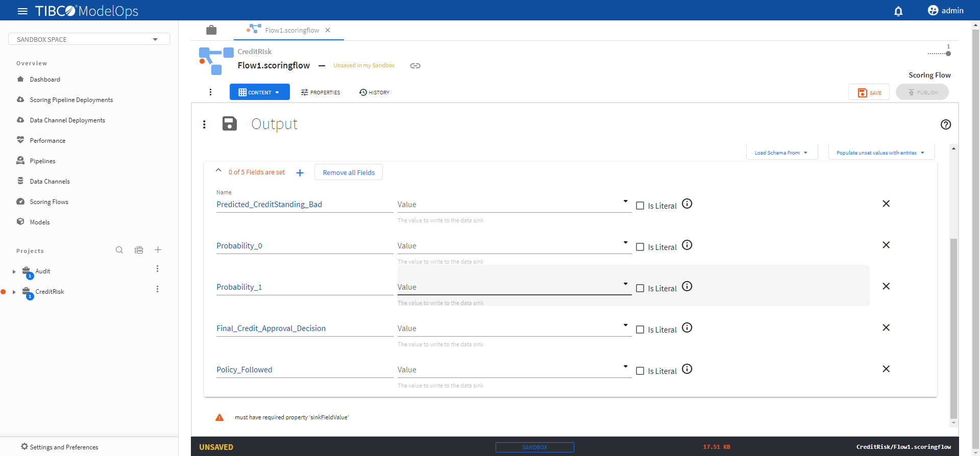
Task: Check Is Literal for Policy_Followed
Action: click(640, 371)
